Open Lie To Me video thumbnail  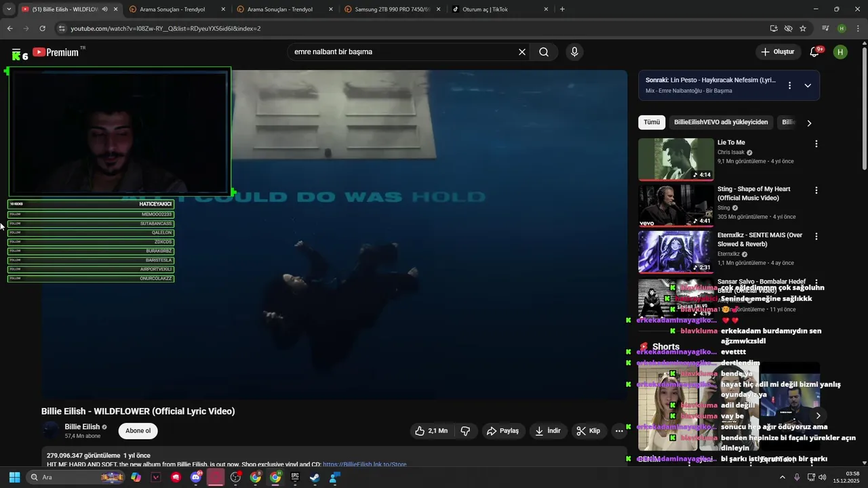pyautogui.click(x=676, y=159)
